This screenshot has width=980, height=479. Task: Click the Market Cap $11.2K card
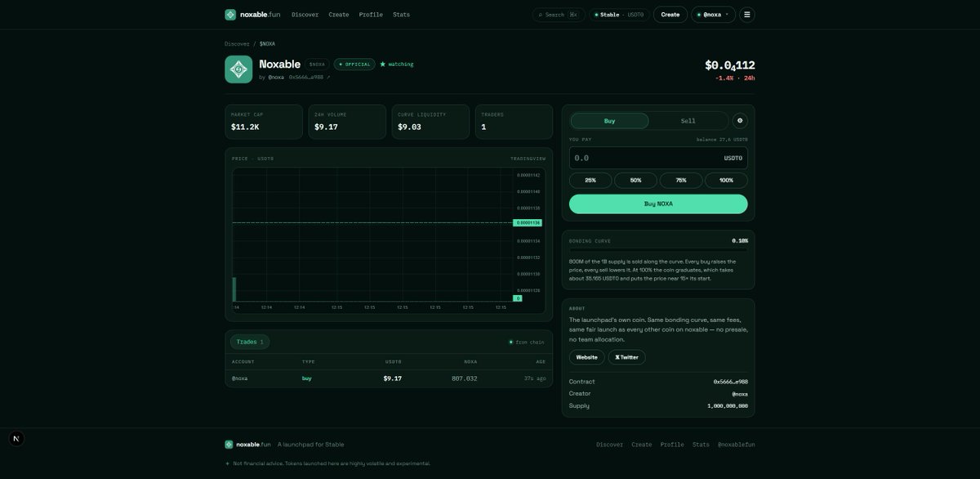(x=264, y=122)
